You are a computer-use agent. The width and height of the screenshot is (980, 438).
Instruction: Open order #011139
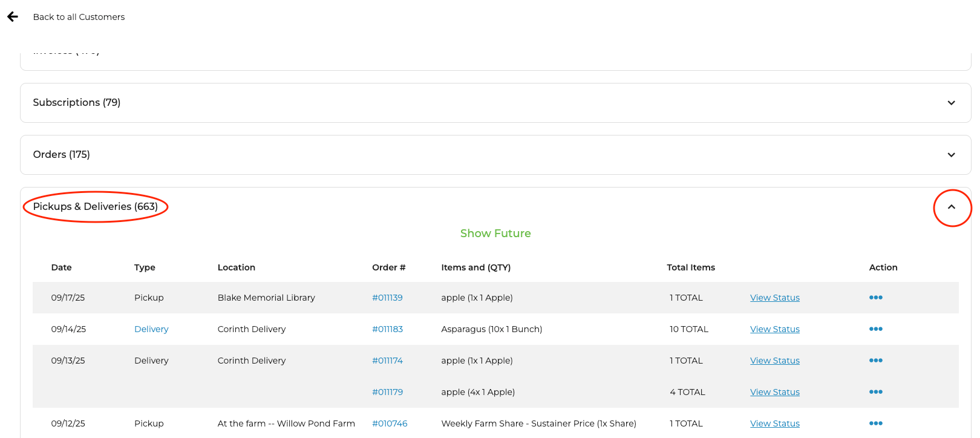387,298
